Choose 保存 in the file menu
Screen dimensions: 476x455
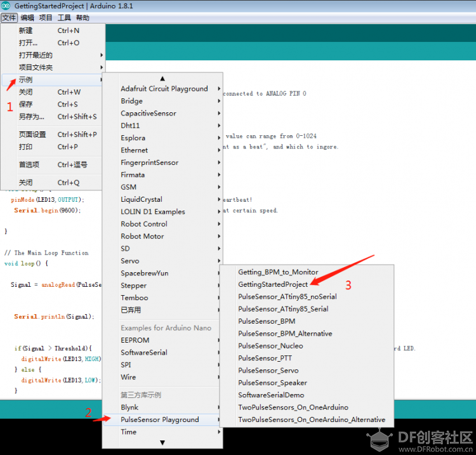coord(52,105)
